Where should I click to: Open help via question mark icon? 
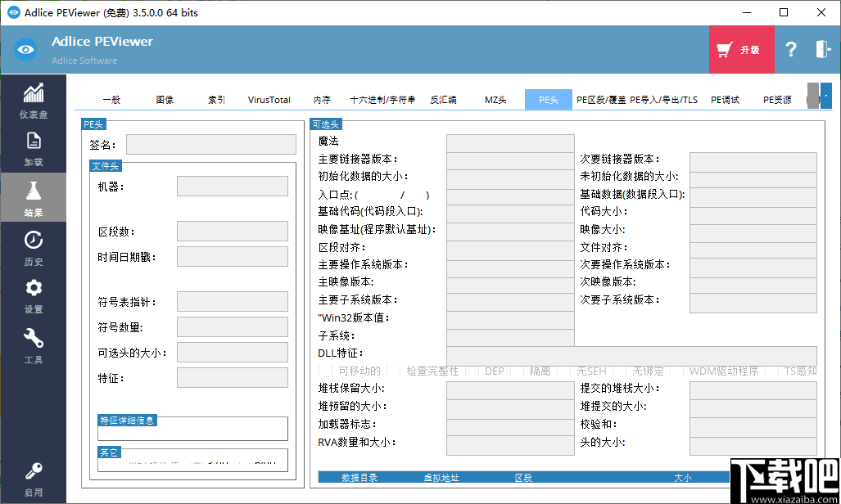point(790,50)
